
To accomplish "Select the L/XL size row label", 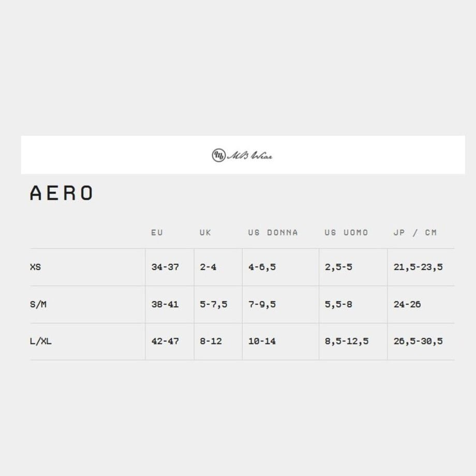I will [x=41, y=341].
